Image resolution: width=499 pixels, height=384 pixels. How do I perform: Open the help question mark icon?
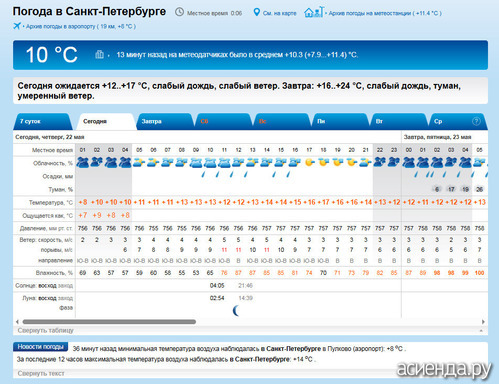click(476, 121)
